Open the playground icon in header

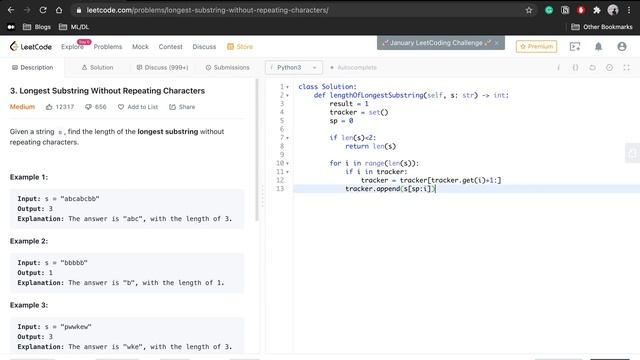pyautogui.click(x=575, y=47)
